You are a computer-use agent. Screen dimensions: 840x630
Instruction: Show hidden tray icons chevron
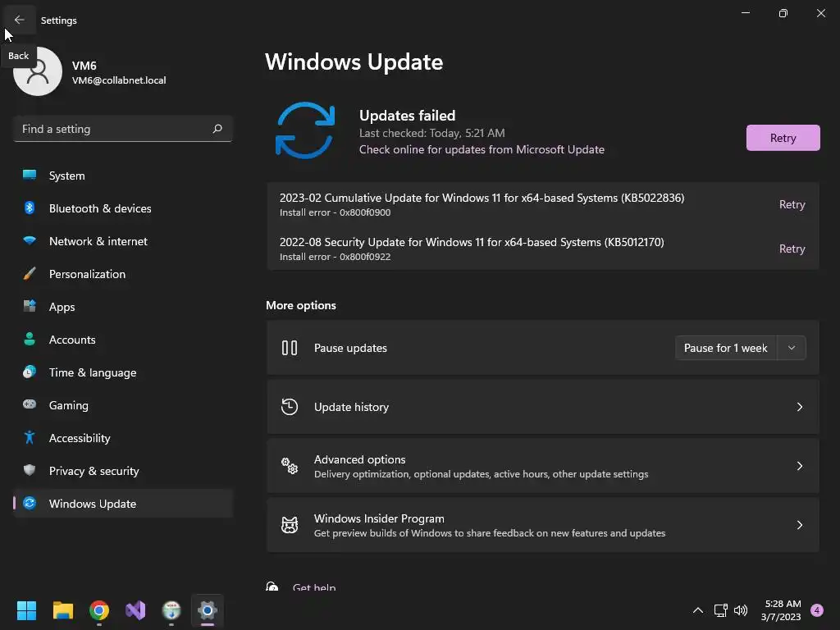[698, 610]
